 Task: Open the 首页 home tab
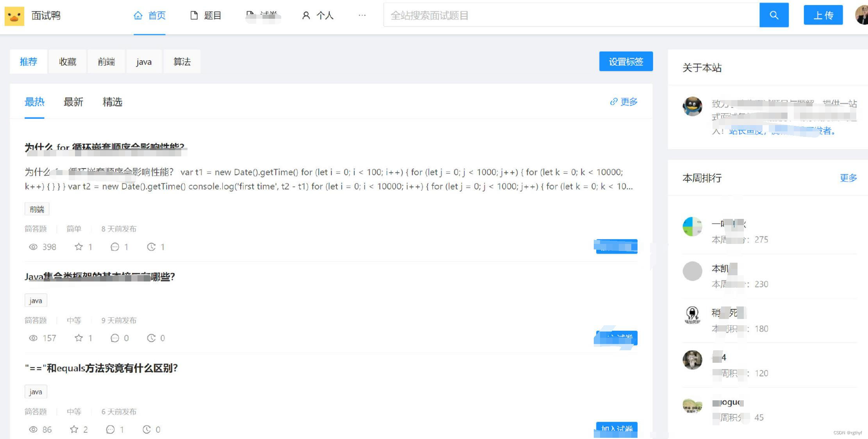[150, 16]
